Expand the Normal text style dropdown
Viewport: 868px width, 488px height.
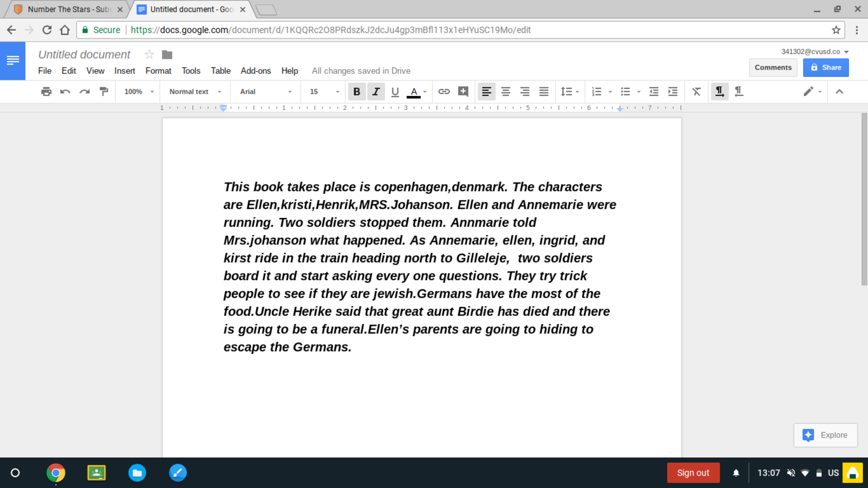click(195, 92)
